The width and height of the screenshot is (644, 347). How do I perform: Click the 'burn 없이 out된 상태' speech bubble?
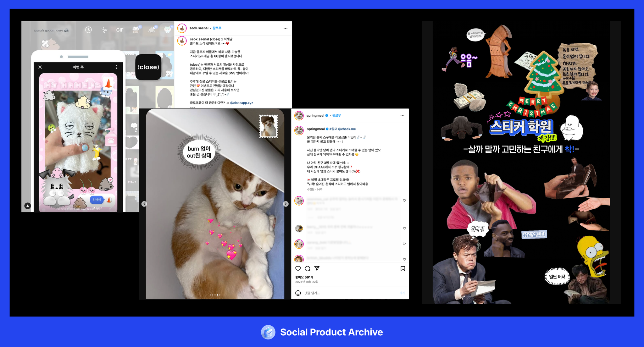[199, 152]
